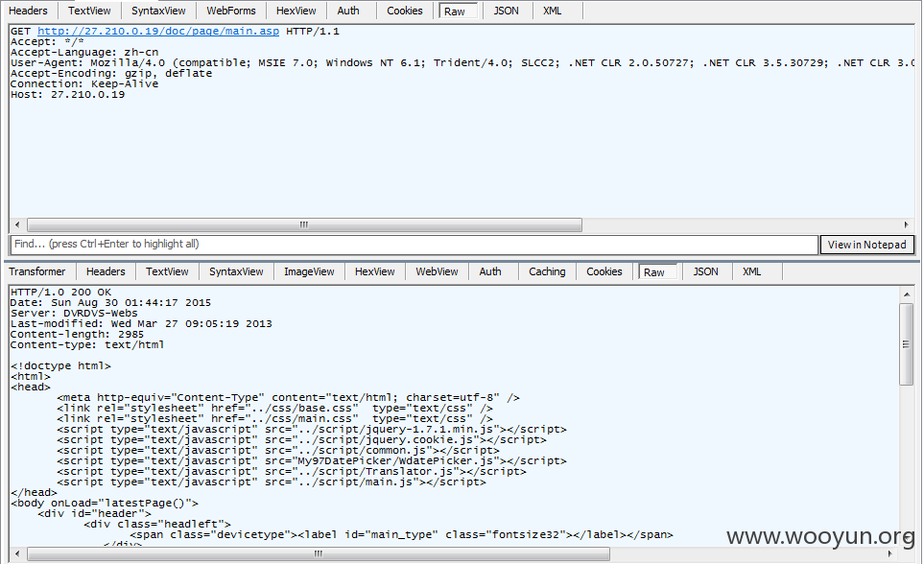Click the body onLoad latestPage line
This screenshot has height=564, width=924.
pyautogui.click(x=105, y=504)
